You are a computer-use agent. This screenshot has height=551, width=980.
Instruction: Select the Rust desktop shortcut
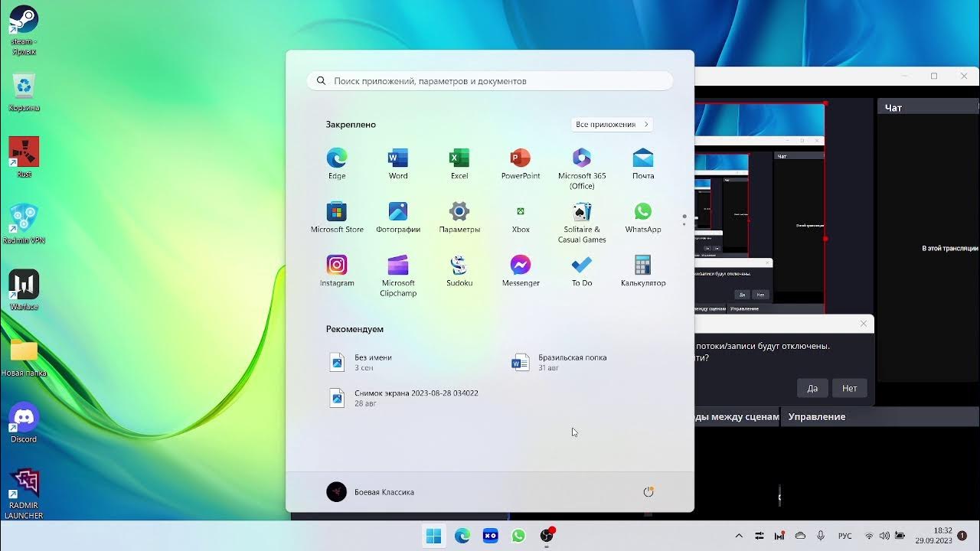pos(24,157)
